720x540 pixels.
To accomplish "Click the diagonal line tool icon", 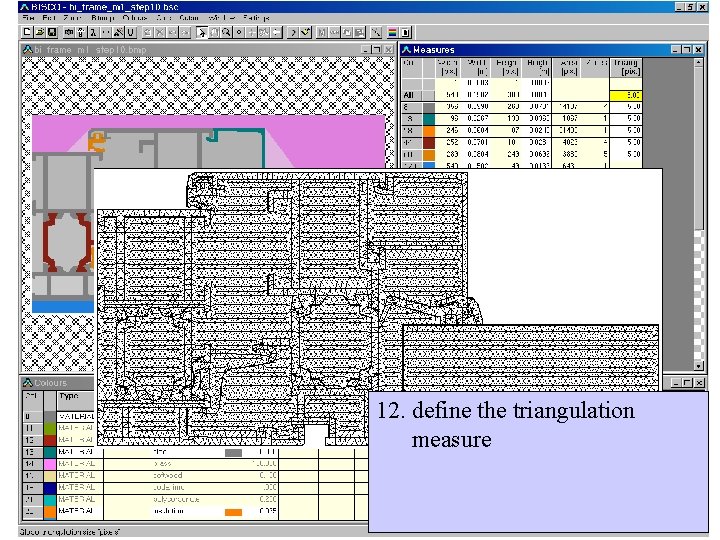I will (x=376, y=32).
